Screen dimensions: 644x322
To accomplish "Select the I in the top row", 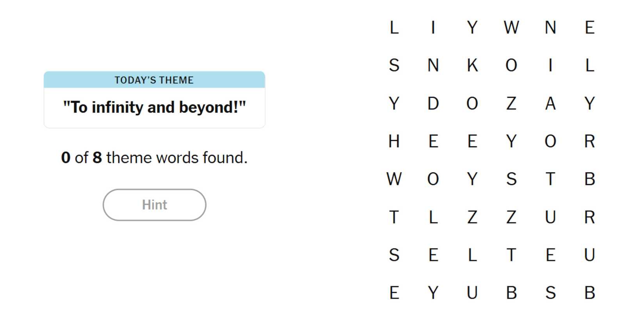I will [433, 28].
